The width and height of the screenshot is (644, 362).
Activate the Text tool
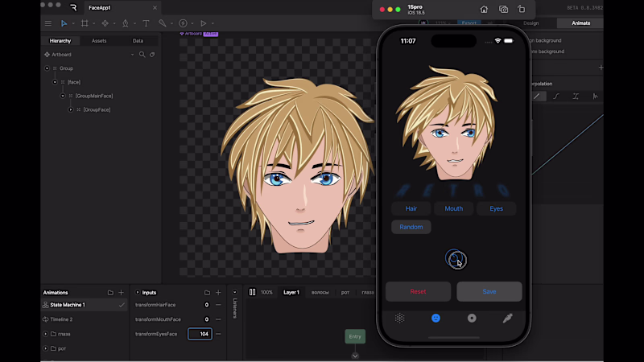click(146, 23)
